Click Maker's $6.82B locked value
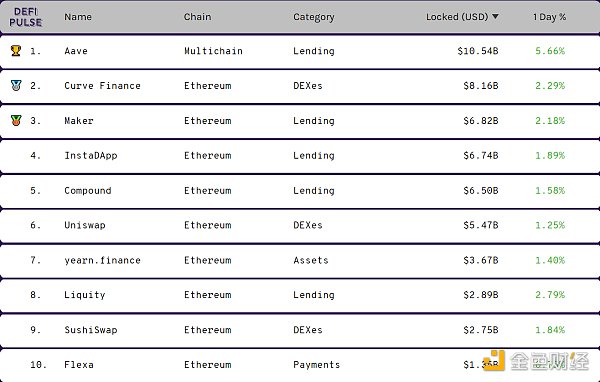The image size is (600, 382). click(481, 121)
